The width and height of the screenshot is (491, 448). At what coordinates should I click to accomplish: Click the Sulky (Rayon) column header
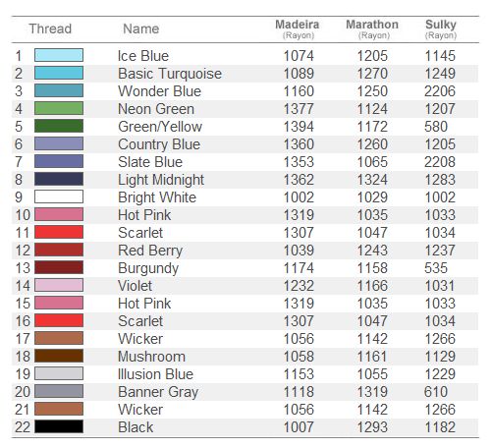click(x=441, y=29)
